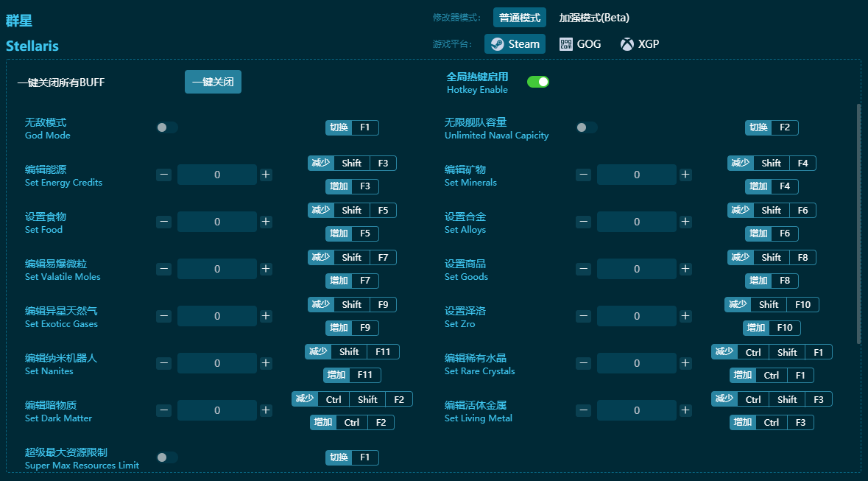Click the 一键关闭 button
The width and height of the screenshot is (868, 481).
[213, 82]
